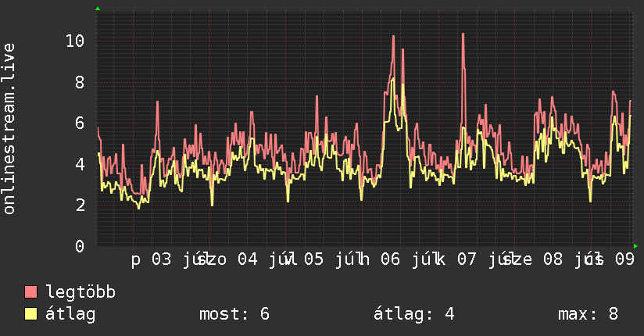The width and height of the screenshot is (644, 336).
Task: Click the pink legtöbb legend swatch
Action: point(30,291)
